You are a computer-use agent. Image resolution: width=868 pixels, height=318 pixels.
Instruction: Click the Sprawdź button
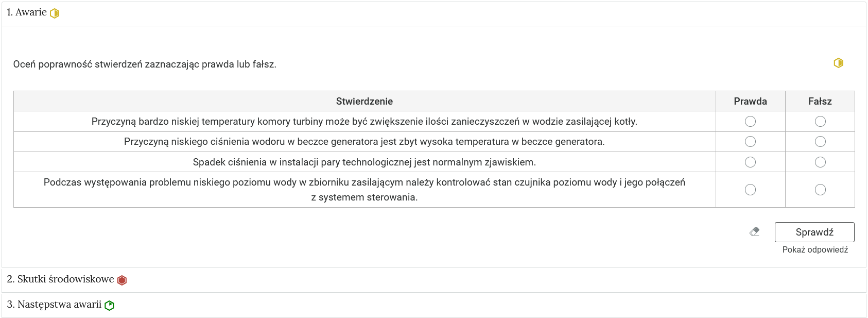(814, 232)
